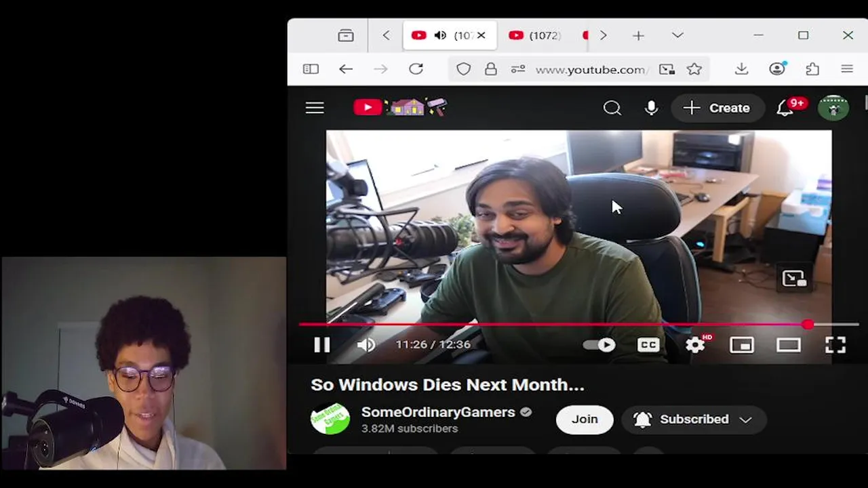Click the webcam overlay in corner
868x488 pixels.
coord(144,363)
